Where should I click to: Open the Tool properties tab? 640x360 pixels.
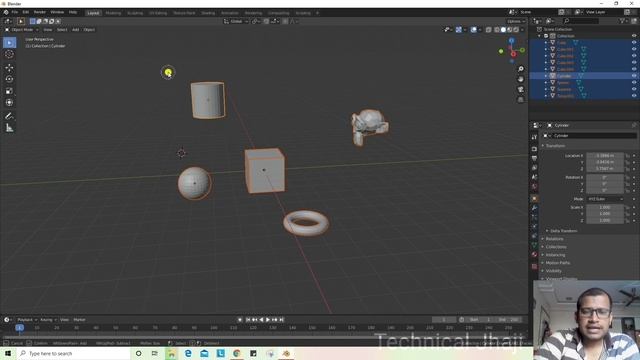pyautogui.click(x=534, y=137)
